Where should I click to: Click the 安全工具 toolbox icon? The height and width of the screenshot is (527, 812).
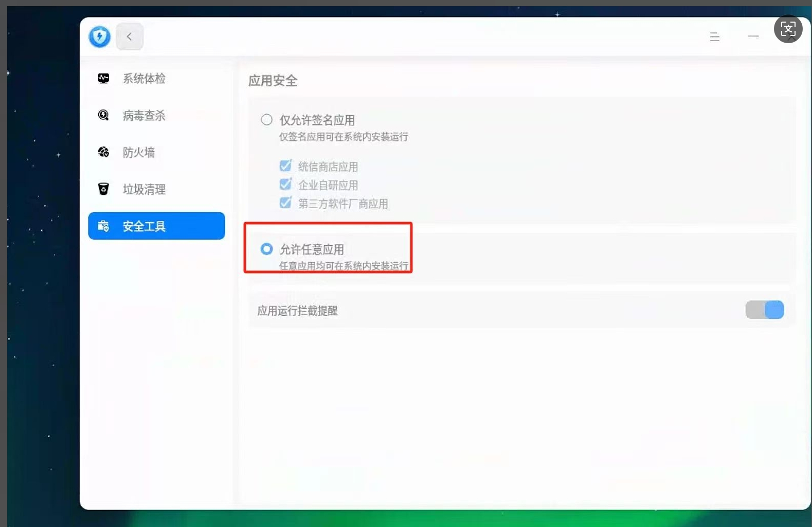[x=103, y=226]
